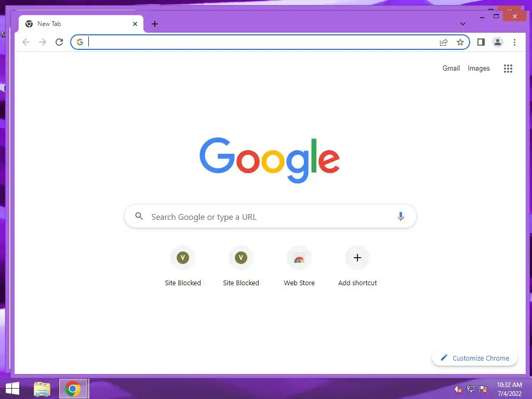Open Google apps grid
The height and width of the screenshot is (399, 532).
(508, 69)
